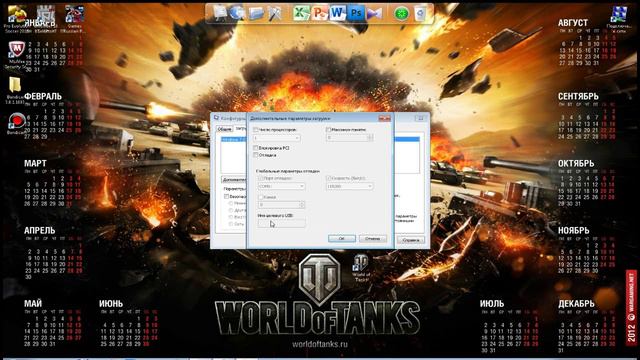
Task: Open World of Tanks desktop shortcut
Action: coord(361,268)
